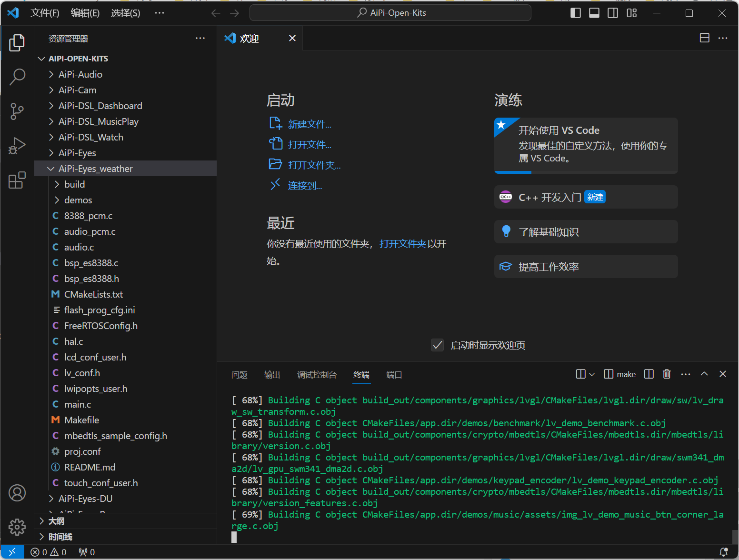
Task: Open customize layout icon
Action: (632, 13)
